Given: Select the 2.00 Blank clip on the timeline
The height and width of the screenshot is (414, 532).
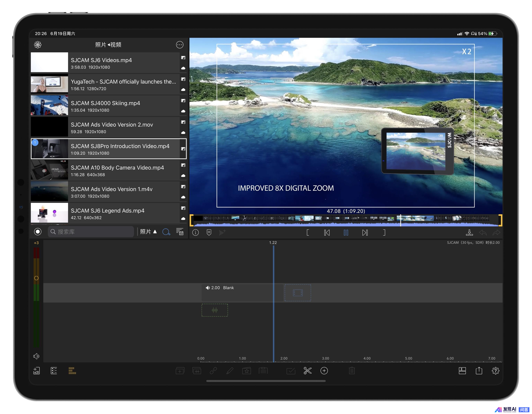Looking at the screenshot, I should pos(242,293).
